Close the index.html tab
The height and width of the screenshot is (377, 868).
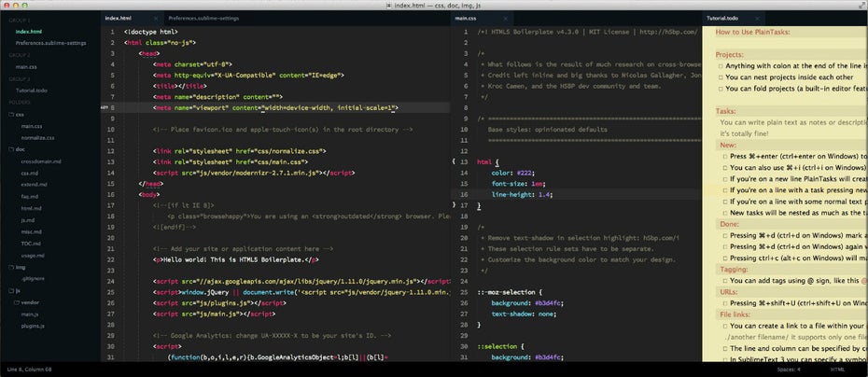coord(156,19)
